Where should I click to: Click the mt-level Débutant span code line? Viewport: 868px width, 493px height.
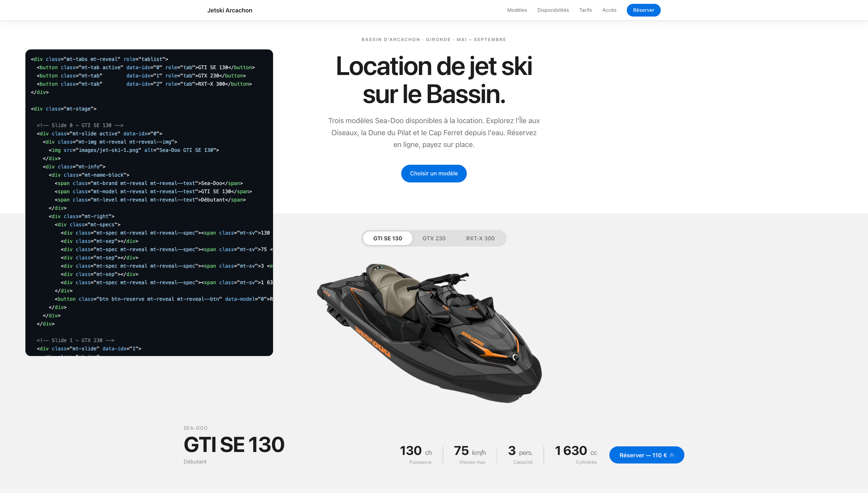click(150, 200)
